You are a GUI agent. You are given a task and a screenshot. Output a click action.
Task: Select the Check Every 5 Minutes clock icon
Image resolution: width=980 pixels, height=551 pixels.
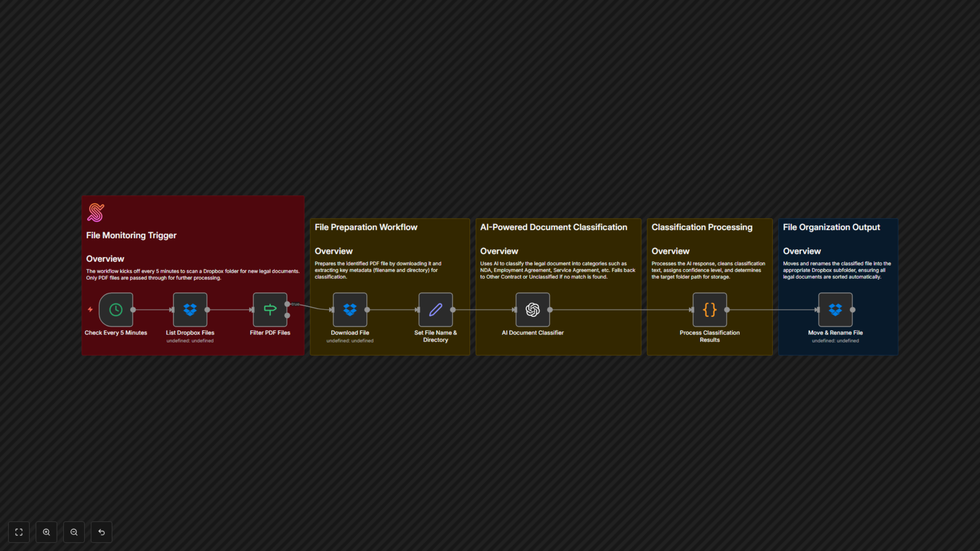point(115,309)
